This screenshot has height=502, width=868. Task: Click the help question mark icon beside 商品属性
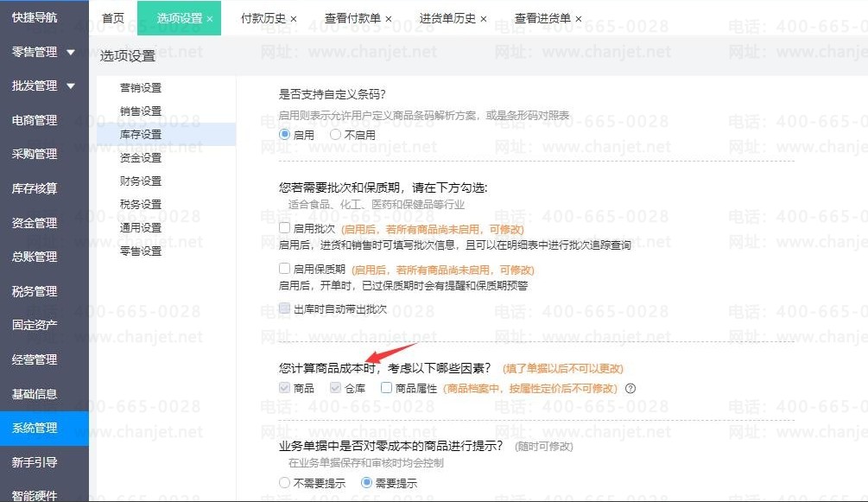tap(630, 389)
